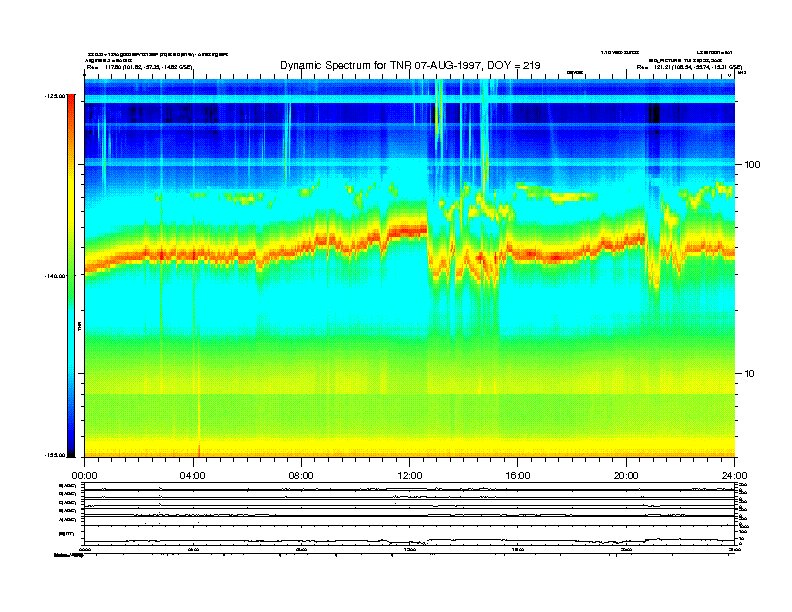Click the 04:00 time axis label
The image size is (792, 612).
(193, 476)
